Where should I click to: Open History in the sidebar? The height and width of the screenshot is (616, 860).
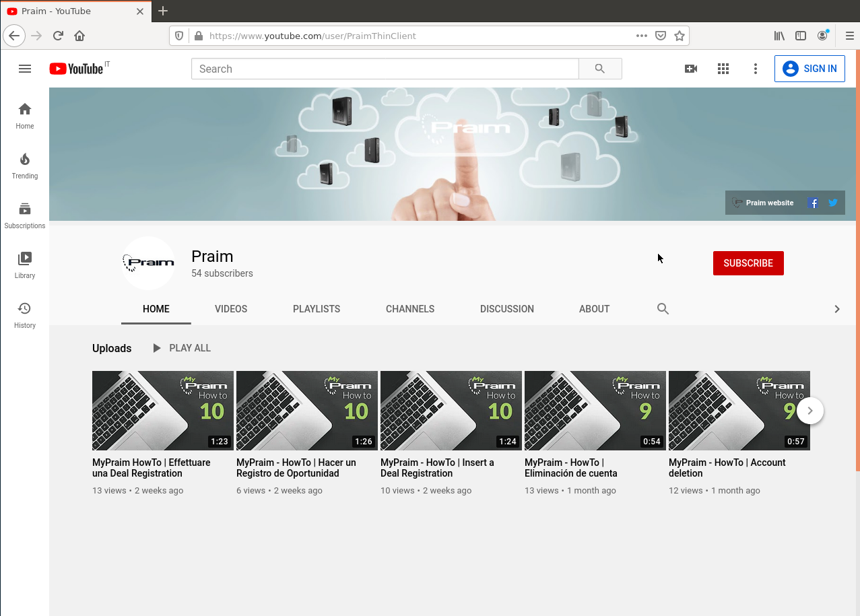25,315
